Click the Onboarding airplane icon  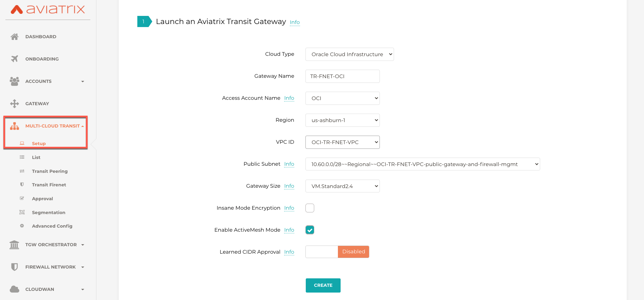tap(15, 59)
